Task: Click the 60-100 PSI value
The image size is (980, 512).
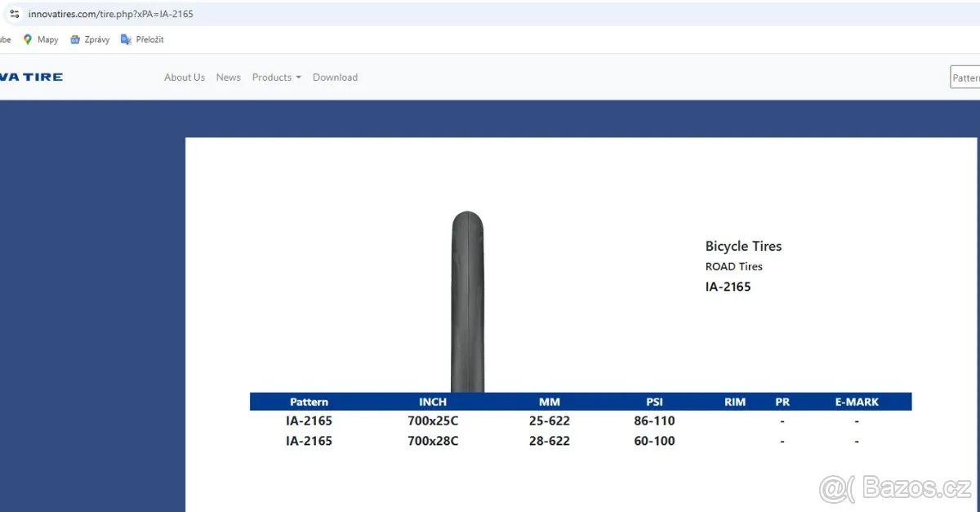Action: point(654,441)
